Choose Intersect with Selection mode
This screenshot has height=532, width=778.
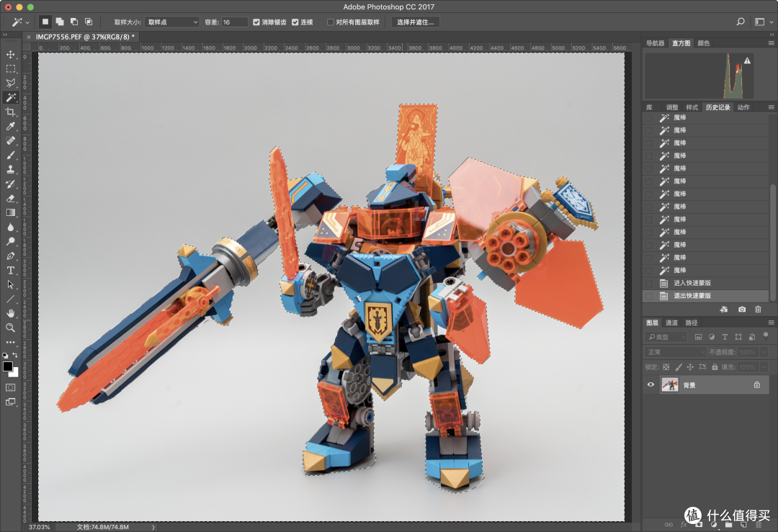click(89, 22)
